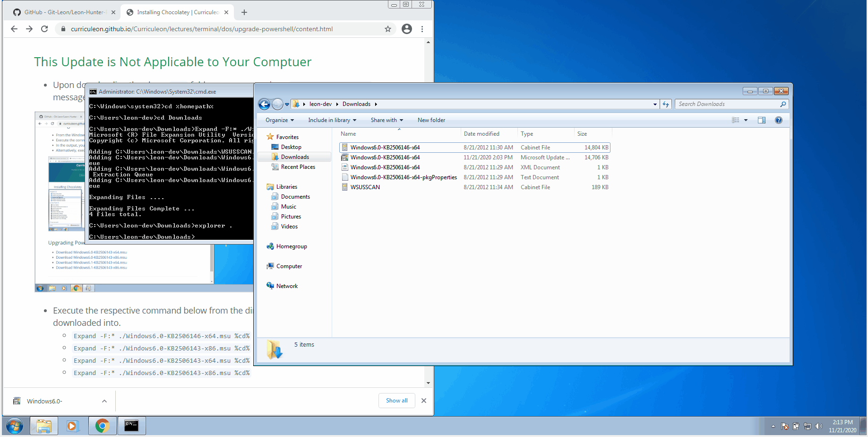Toggle the preview pane
Image resolution: width=868 pixels, height=437 pixels.
click(x=762, y=120)
